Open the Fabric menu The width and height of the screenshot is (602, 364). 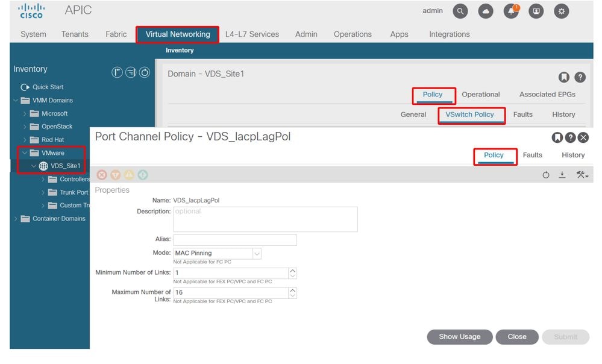click(x=116, y=34)
